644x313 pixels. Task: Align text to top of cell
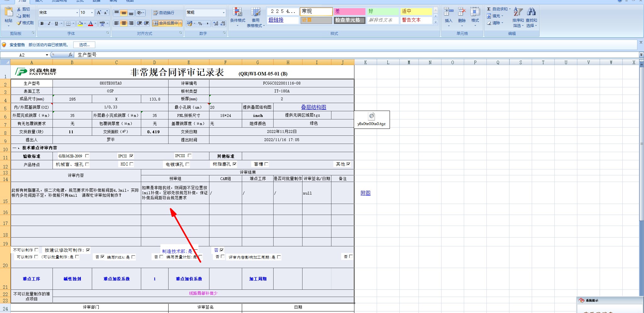click(117, 13)
